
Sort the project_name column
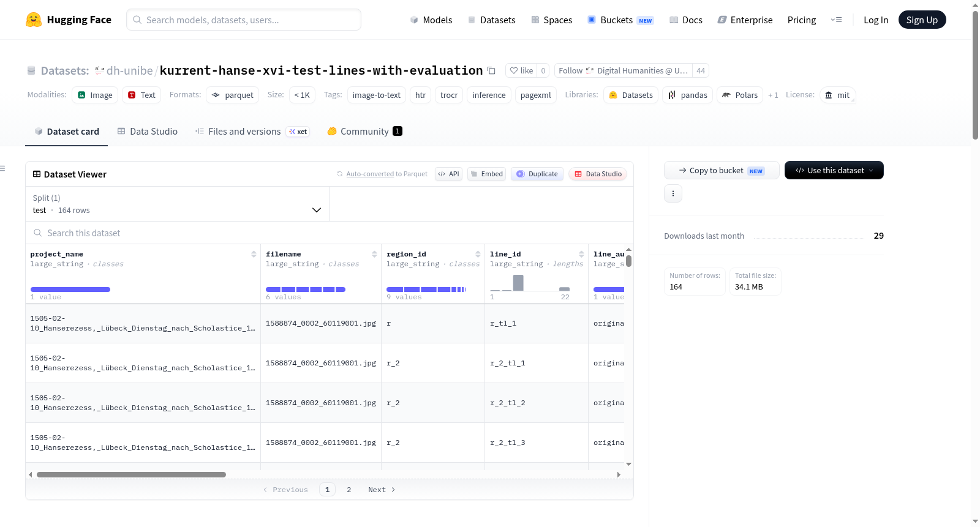(254, 254)
